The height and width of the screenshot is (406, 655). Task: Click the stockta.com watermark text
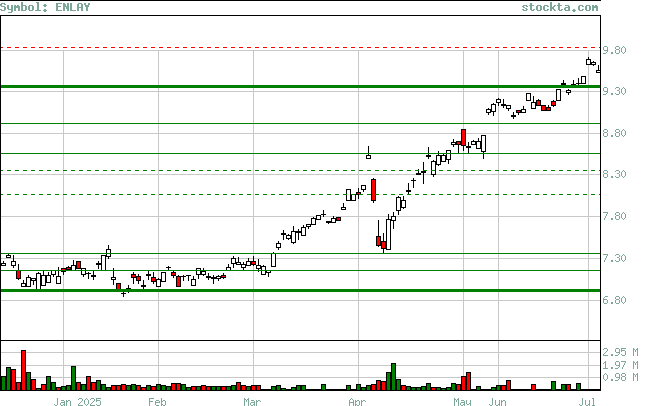point(560,7)
